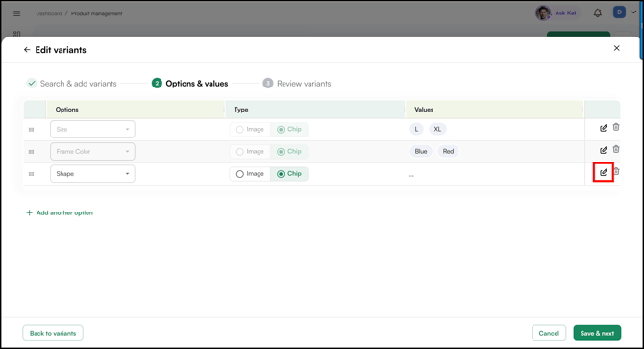This screenshot has width=644, height=349.
Task: Select Image radio button in Shape row
Action: [x=240, y=174]
